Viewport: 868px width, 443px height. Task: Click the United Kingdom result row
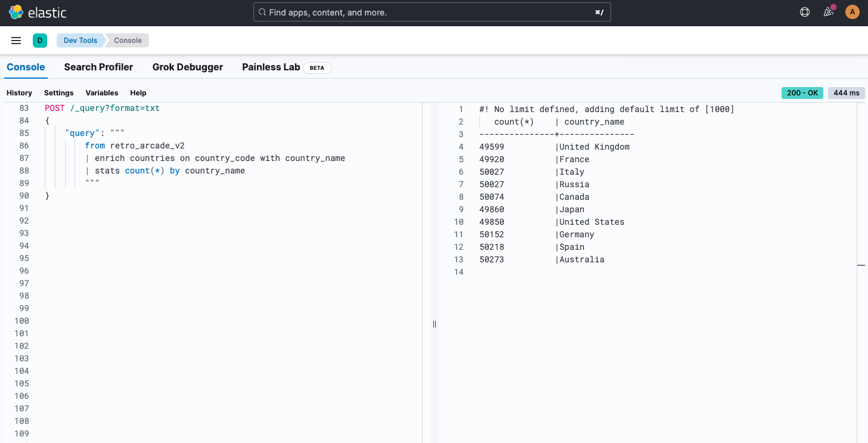click(x=554, y=147)
